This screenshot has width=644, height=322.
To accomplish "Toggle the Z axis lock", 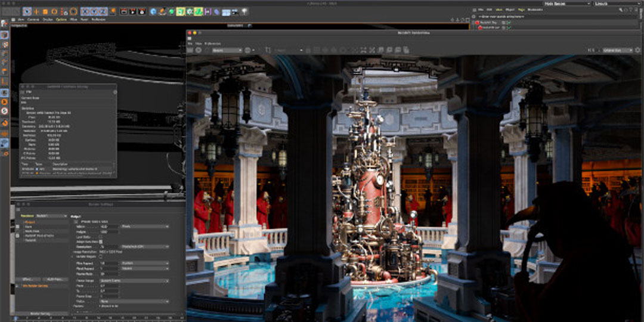I will [x=103, y=11].
